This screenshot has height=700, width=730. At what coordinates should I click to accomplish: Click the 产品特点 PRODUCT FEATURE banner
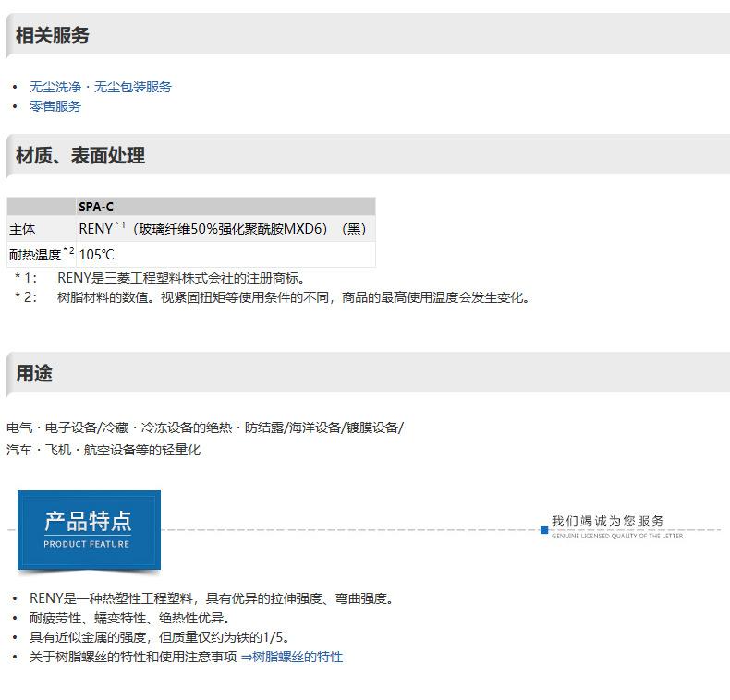[89, 530]
